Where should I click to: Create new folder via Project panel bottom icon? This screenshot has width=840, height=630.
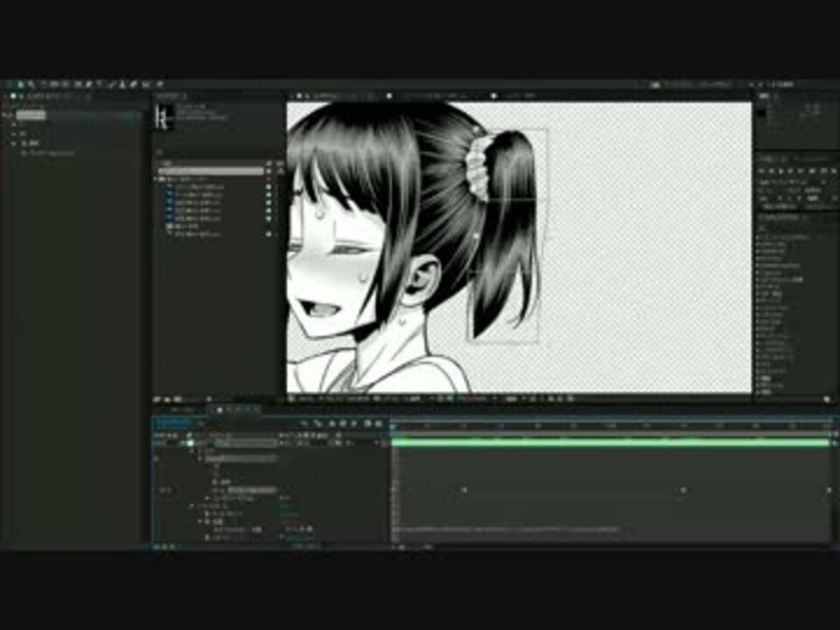pos(167,399)
